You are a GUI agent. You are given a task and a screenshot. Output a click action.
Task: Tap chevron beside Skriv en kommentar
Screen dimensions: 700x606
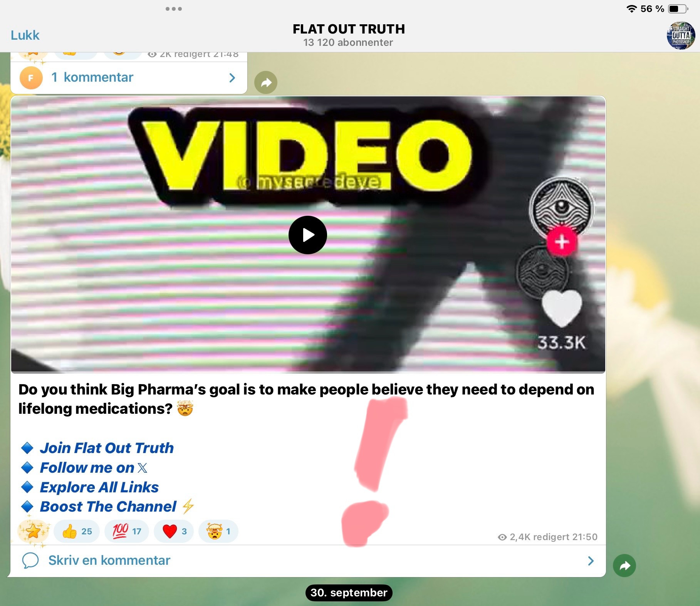(x=591, y=561)
